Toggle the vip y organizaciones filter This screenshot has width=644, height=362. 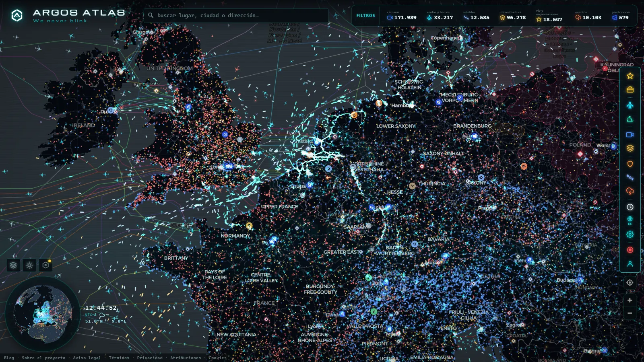point(549,16)
